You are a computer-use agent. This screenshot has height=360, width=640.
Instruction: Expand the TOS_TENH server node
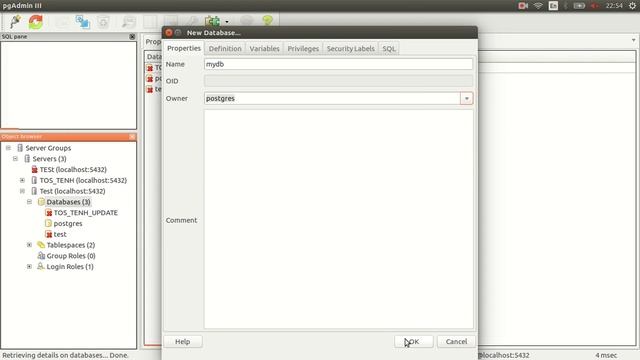(22, 180)
